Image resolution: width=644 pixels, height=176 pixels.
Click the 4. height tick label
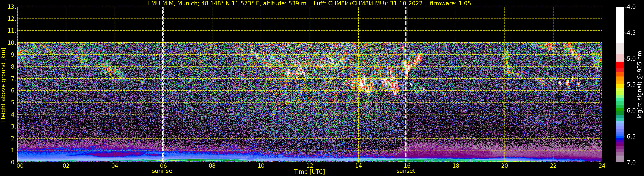[x=13, y=115]
